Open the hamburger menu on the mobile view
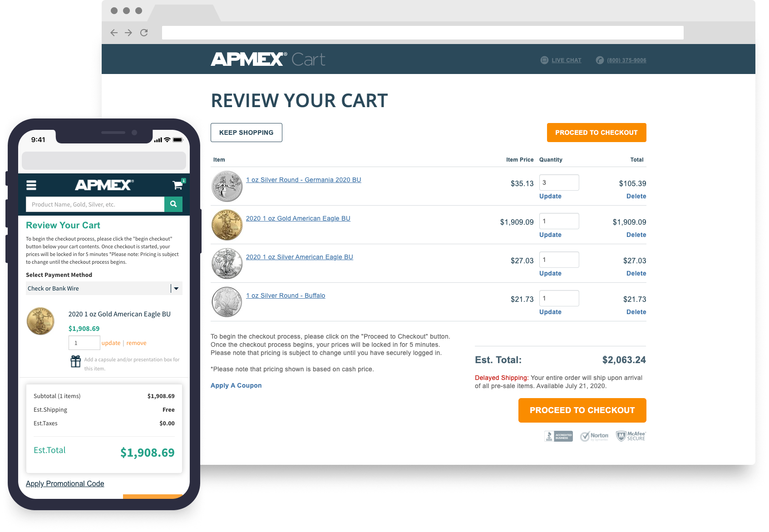The height and width of the screenshot is (532, 769). (x=31, y=185)
